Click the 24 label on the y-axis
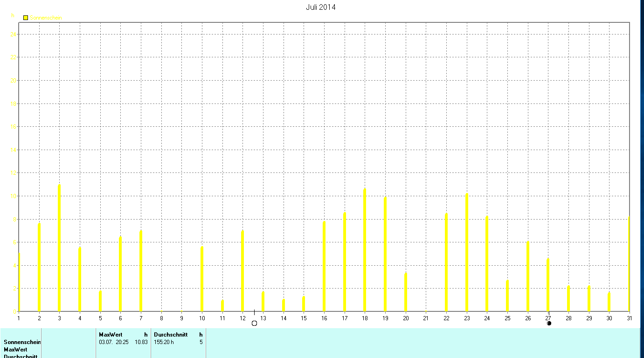 point(14,34)
